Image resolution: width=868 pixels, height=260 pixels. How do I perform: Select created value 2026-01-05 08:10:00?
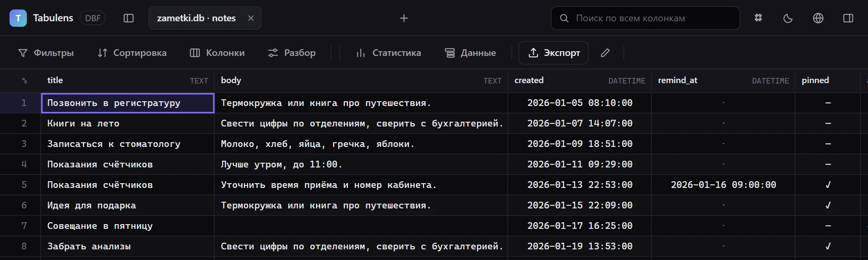point(580,103)
